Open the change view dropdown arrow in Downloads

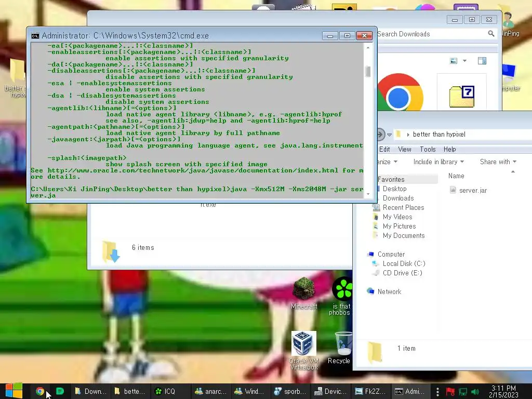[x=464, y=61]
